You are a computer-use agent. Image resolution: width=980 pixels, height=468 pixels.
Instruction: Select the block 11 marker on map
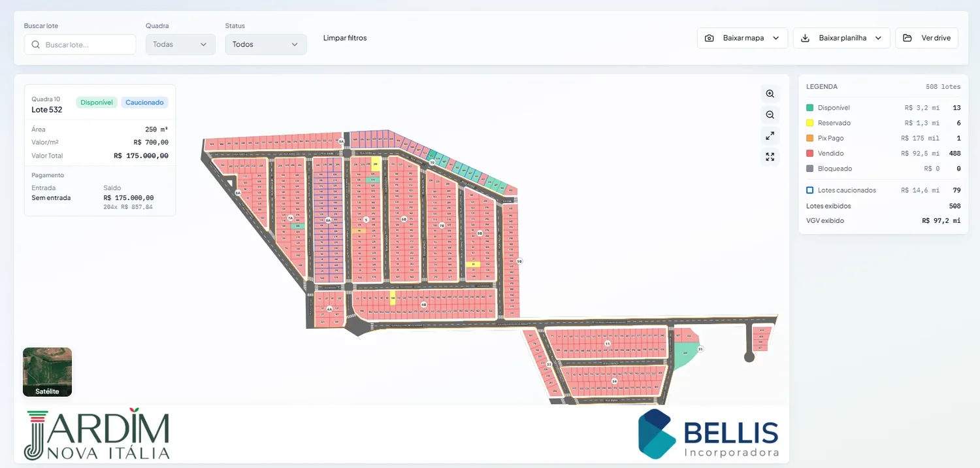click(608, 343)
